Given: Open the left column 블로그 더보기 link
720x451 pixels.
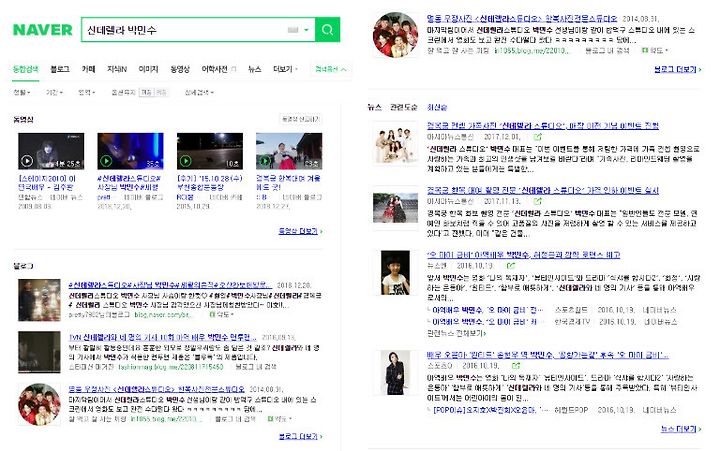Looking at the screenshot, I should click(x=300, y=436).
